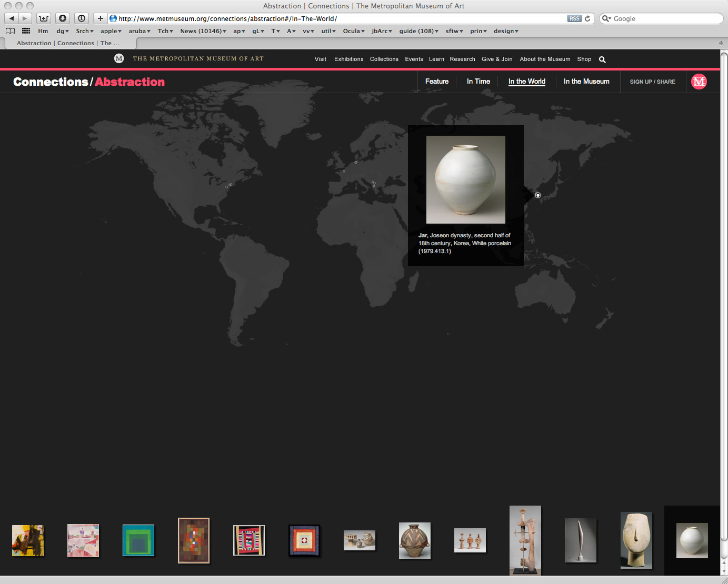The width and height of the screenshot is (728, 584).
Task: Select the striped quilt thumbnail
Action: 249,540
